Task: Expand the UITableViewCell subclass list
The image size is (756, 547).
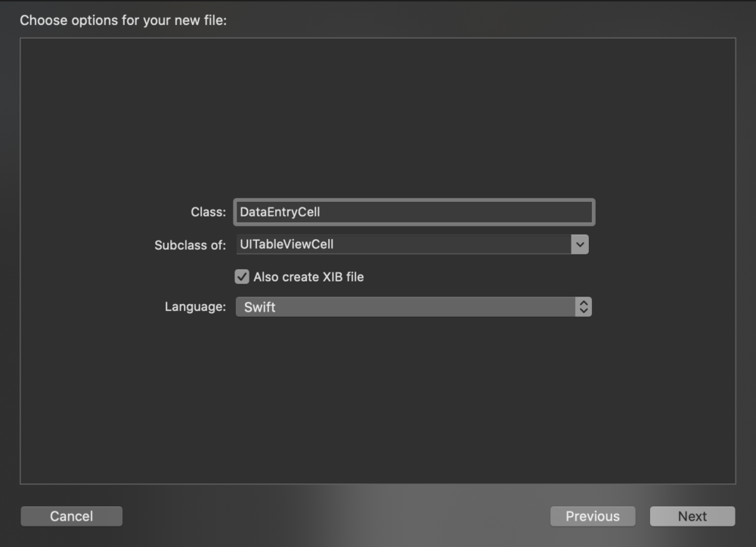Action: click(580, 244)
